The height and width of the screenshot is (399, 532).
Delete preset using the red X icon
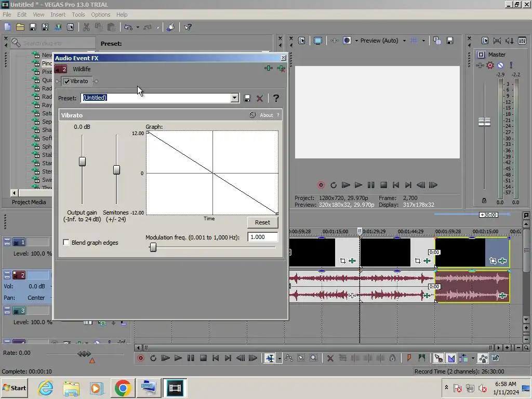click(x=260, y=98)
